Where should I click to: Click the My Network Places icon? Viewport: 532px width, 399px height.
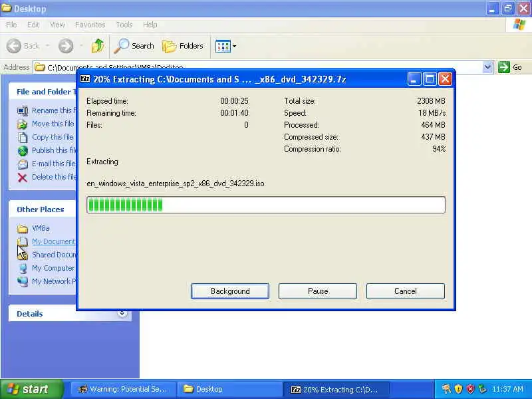(x=23, y=281)
